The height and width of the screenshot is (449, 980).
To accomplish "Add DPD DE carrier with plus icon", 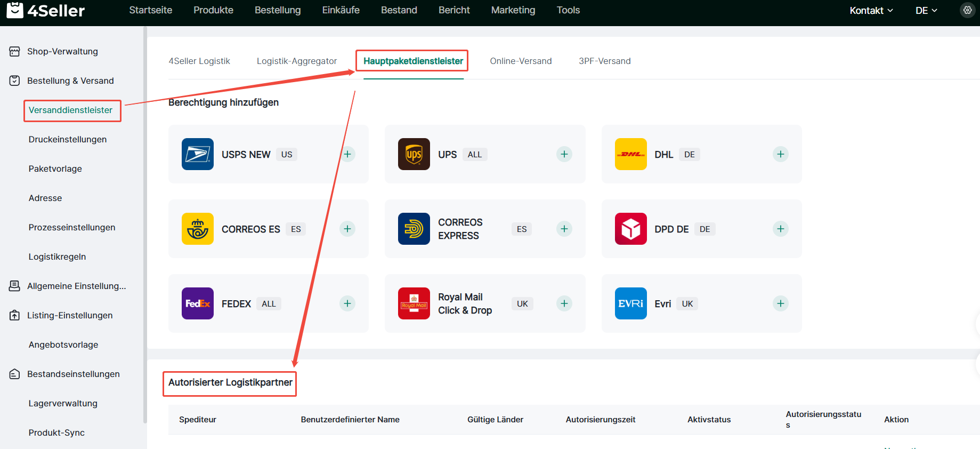I will click(x=781, y=229).
